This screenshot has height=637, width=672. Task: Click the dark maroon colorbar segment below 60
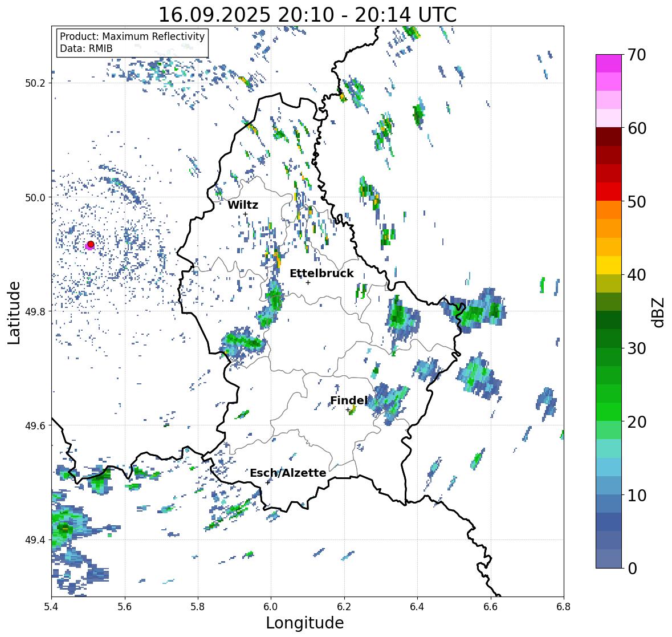(609, 137)
